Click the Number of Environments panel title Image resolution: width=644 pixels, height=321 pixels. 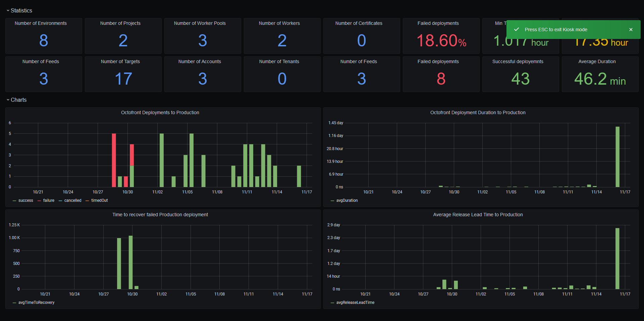(x=41, y=23)
